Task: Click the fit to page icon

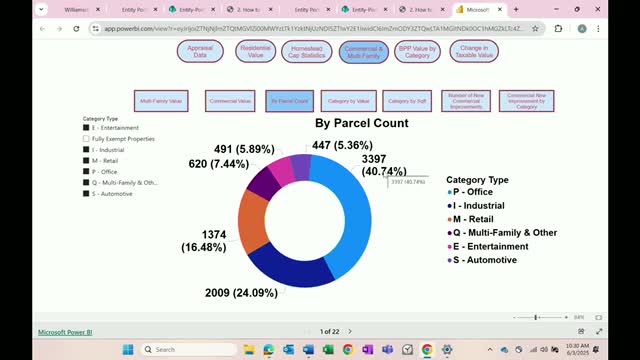Action: pos(598,317)
